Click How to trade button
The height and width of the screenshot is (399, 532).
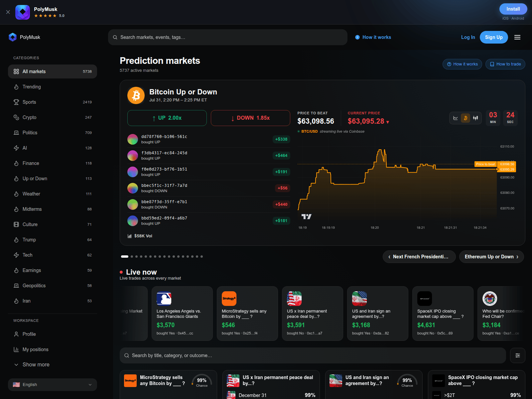pyautogui.click(x=505, y=64)
